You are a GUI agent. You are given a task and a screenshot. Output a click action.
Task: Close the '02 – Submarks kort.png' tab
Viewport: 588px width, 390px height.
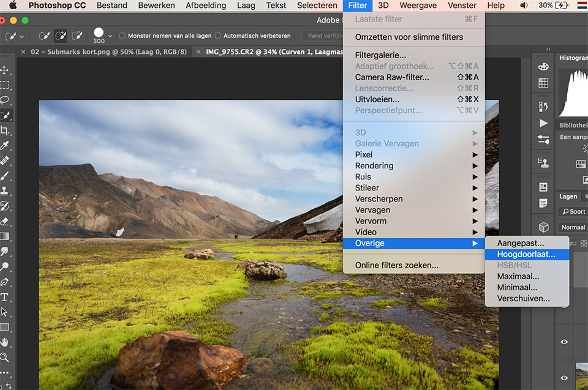point(23,52)
